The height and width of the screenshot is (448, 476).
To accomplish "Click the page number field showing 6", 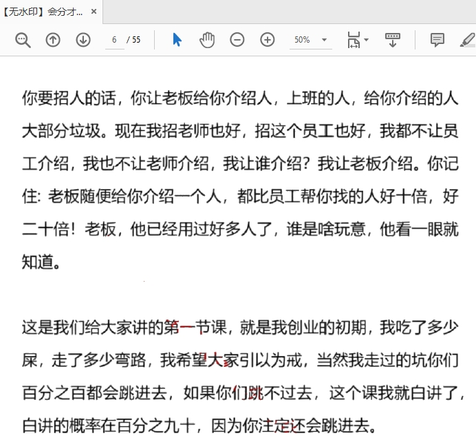I will coord(113,40).
